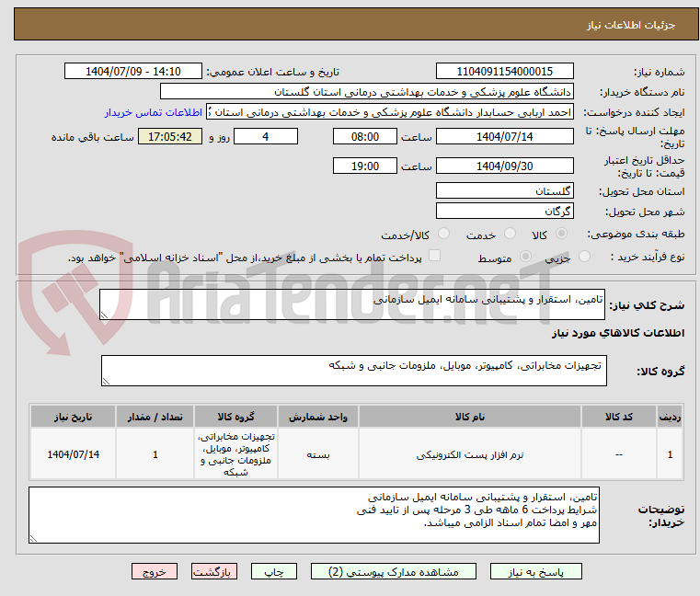Click the شرح کلی نیاز description textarea
700x596 pixels.
(352, 304)
